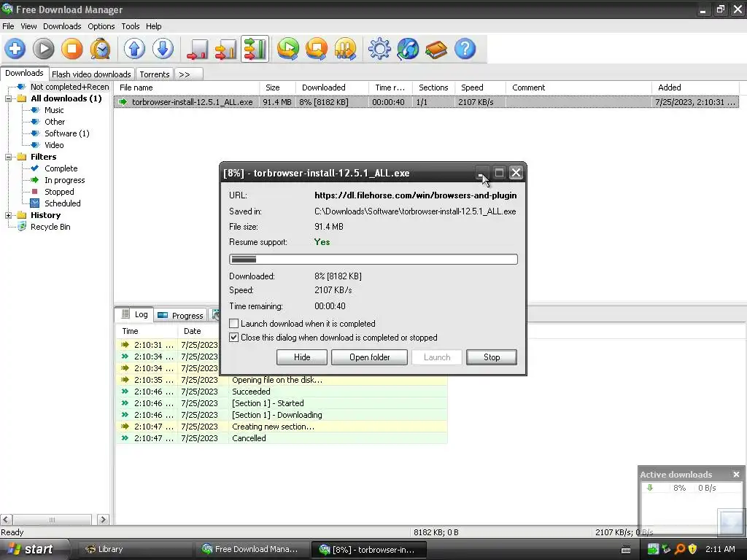Click the pause all downloads icon
The width and height of the screenshot is (747, 560).
[x=345, y=49]
